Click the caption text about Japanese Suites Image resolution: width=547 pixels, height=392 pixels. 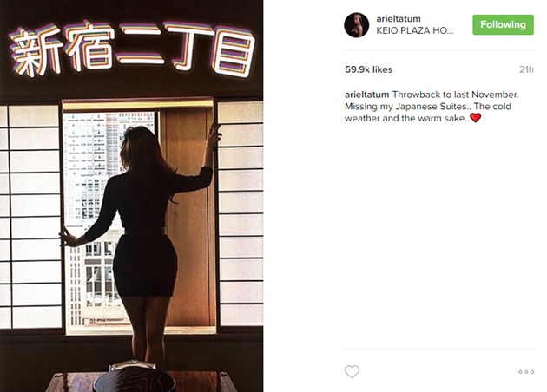click(432, 107)
